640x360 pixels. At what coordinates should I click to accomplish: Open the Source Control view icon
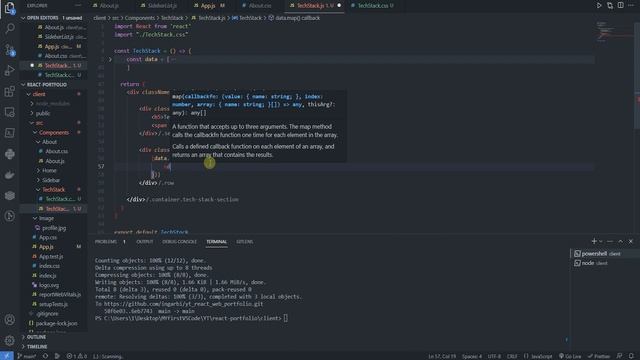[x=10, y=50]
